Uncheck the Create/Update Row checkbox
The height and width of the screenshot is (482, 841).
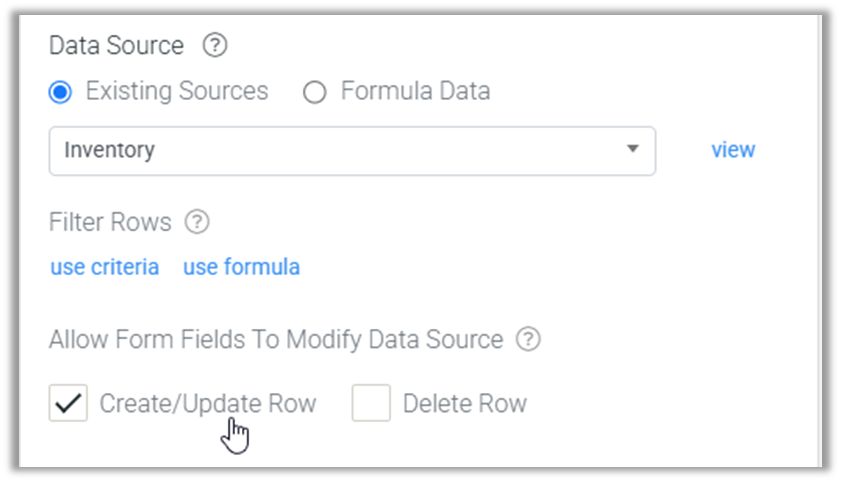click(x=68, y=403)
